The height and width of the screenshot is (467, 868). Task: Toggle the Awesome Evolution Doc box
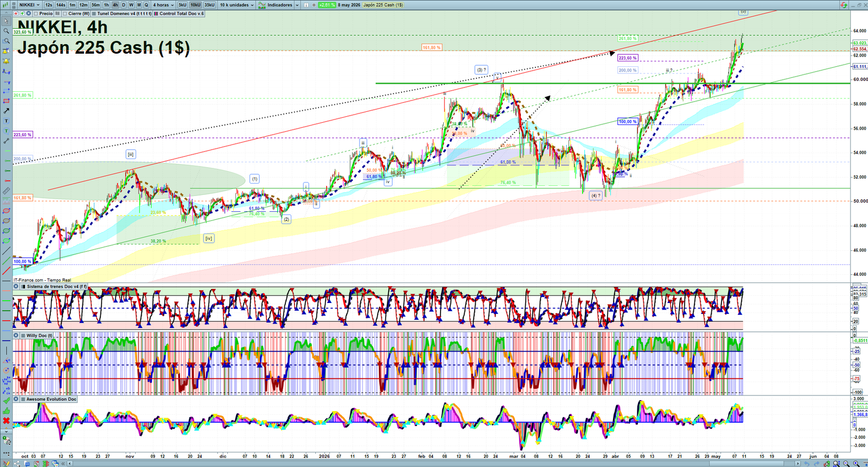pyautogui.click(x=23, y=399)
